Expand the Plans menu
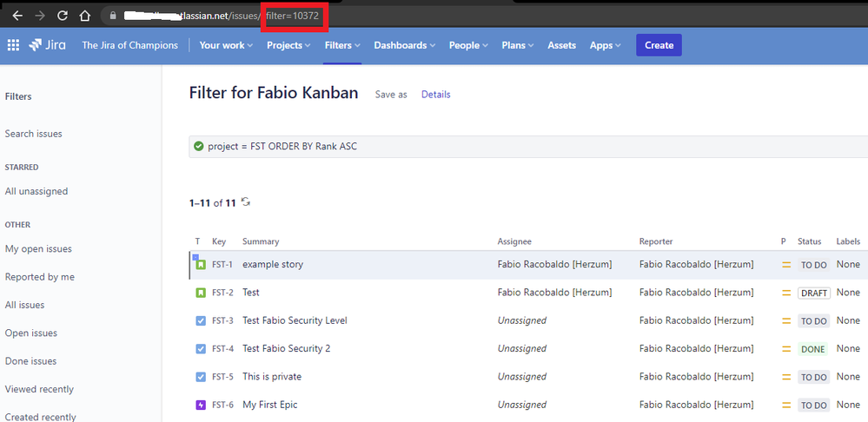 pyautogui.click(x=517, y=45)
